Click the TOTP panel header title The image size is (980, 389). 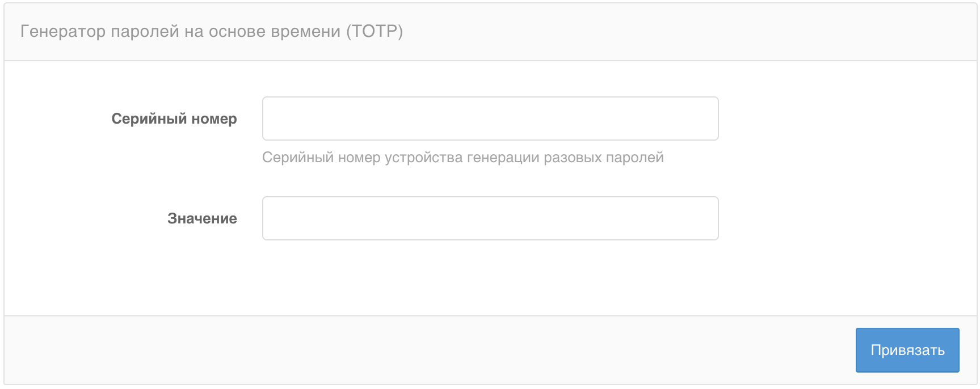pos(212,31)
